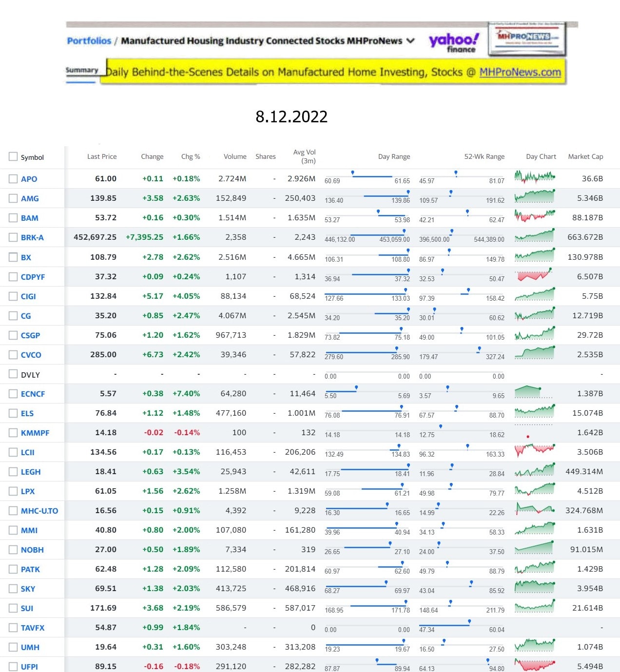Tick the UMH row checkbox
The image size is (620, 672).
coord(13,647)
